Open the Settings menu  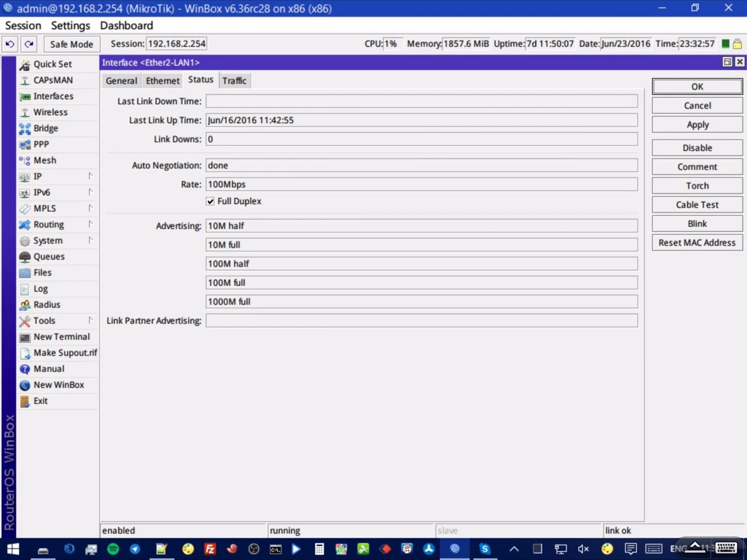[71, 26]
